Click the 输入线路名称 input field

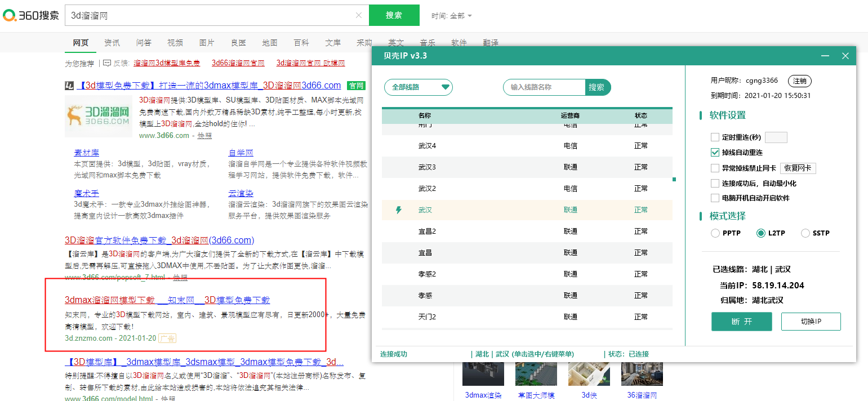[544, 87]
